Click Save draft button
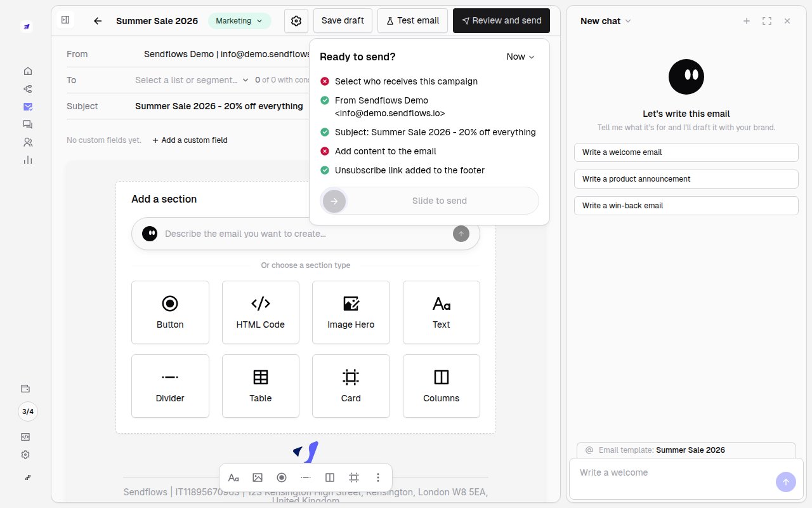 click(343, 20)
